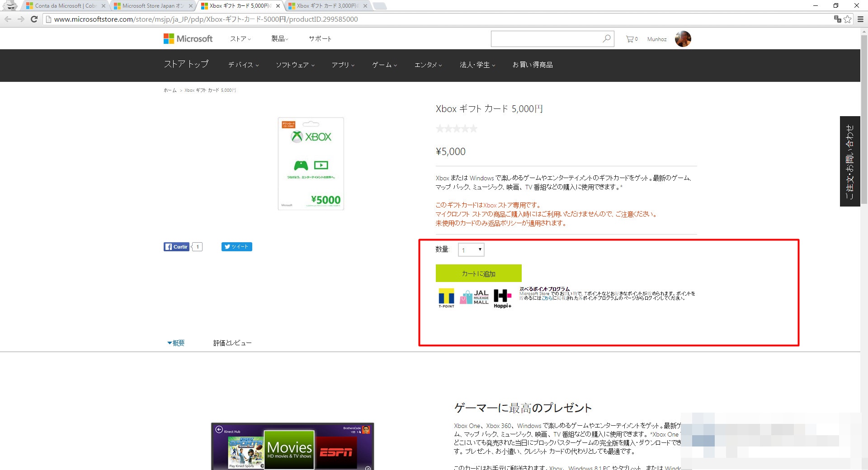This screenshot has width=868, height=470.
Task: Click the ¥5,000 price text
Action: (x=451, y=152)
